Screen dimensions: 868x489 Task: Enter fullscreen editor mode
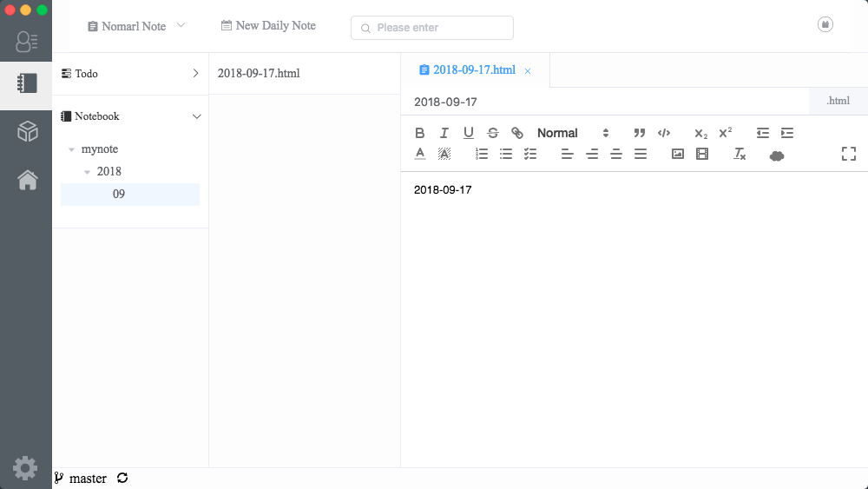click(849, 154)
